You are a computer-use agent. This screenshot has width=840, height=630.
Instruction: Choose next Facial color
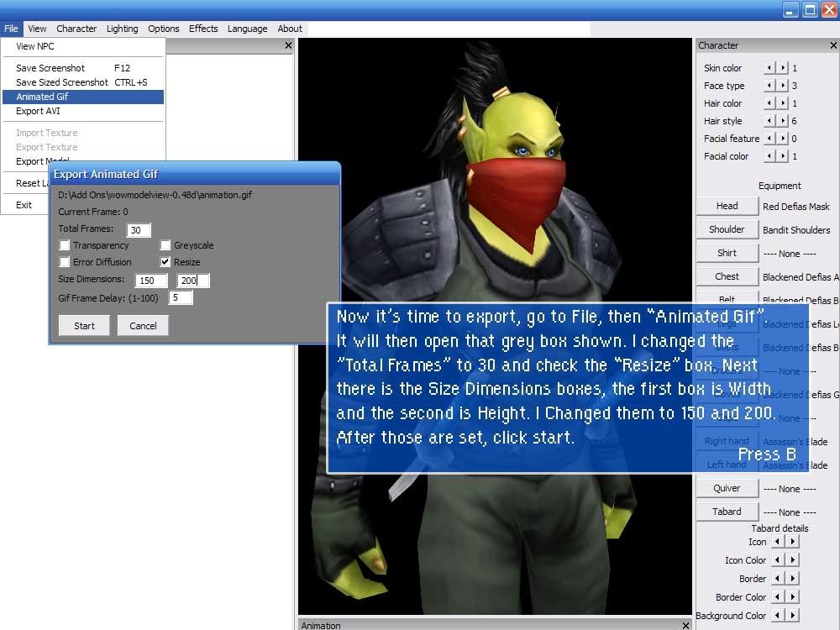coord(783,156)
